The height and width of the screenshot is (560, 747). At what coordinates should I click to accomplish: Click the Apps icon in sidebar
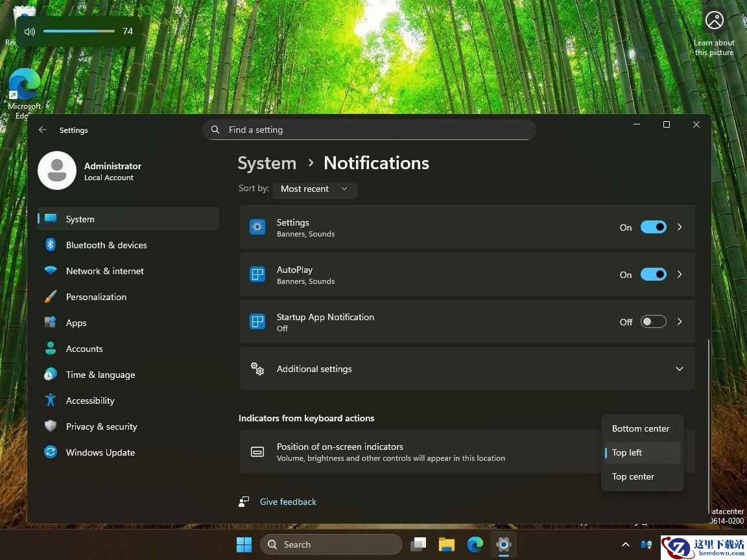[x=51, y=322]
